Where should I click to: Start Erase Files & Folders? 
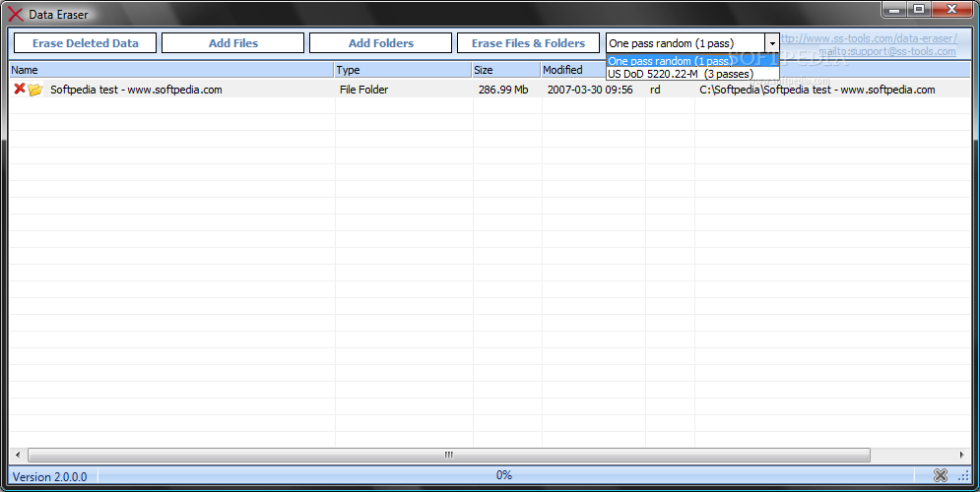tap(528, 43)
